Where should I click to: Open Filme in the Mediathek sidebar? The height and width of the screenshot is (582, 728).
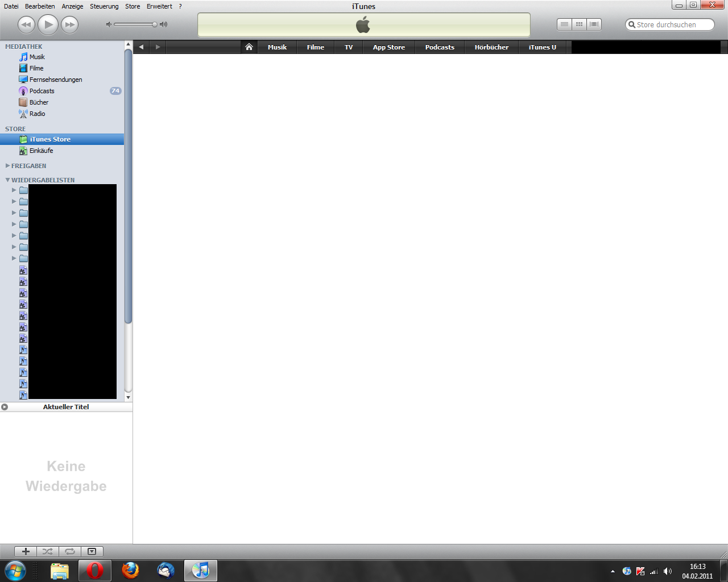tap(36, 68)
